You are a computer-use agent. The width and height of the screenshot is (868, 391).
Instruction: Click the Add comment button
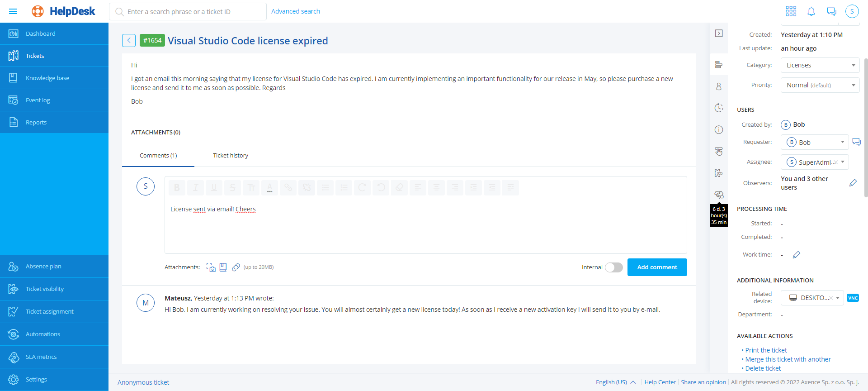657,267
